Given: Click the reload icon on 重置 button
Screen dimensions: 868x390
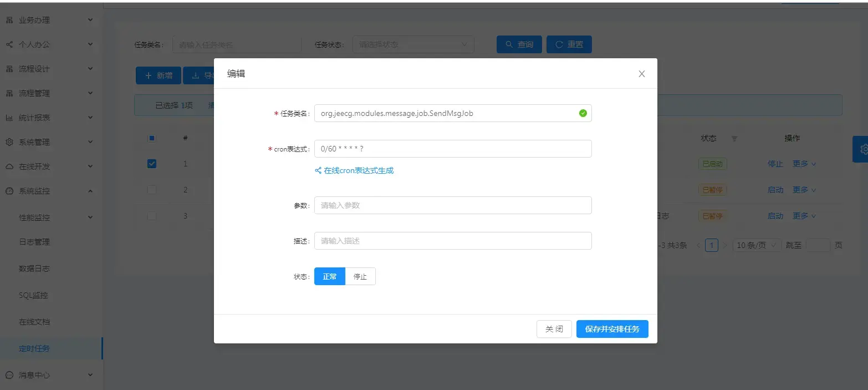Looking at the screenshot, I should pos(559,44).
